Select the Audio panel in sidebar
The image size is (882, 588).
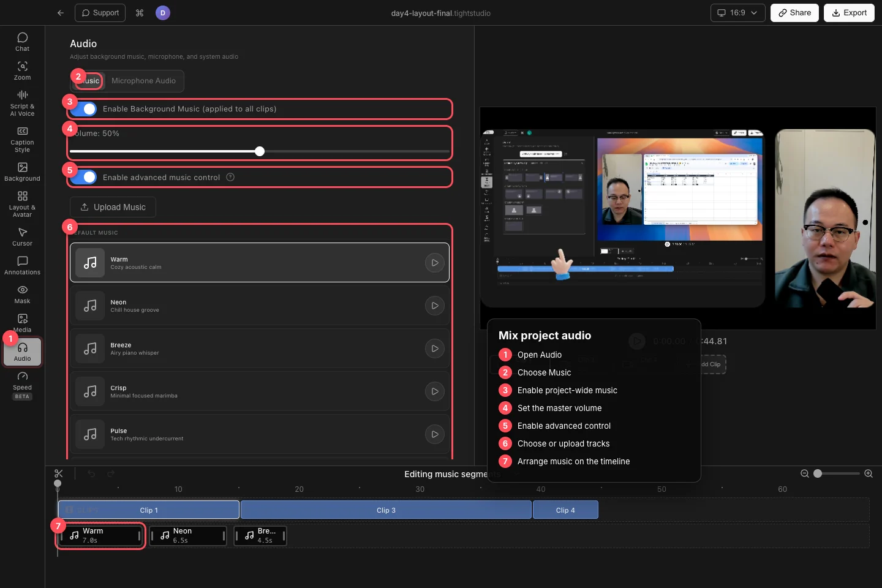tap(23, 352)
